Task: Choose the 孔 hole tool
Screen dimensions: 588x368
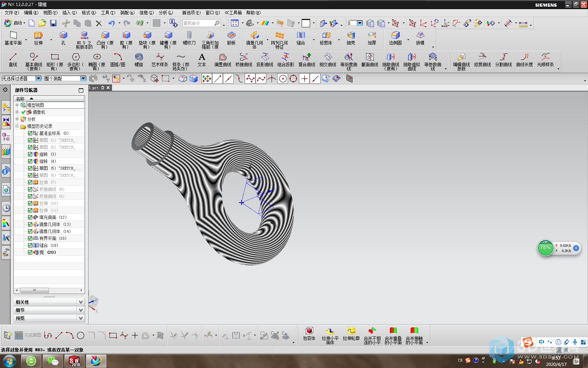Action: click(x=63, y=38)
